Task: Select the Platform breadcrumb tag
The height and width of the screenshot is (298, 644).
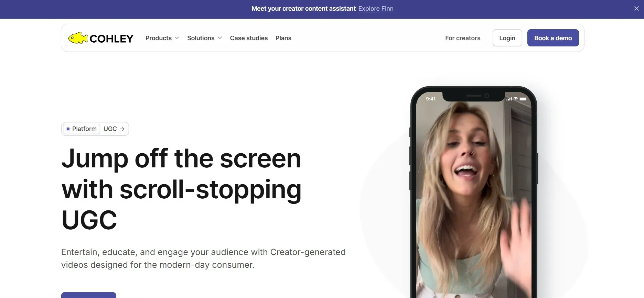Action: point(82,129)
